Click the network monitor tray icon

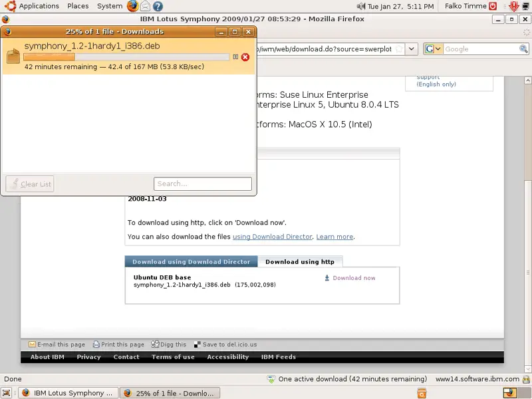tap(526, 6)
